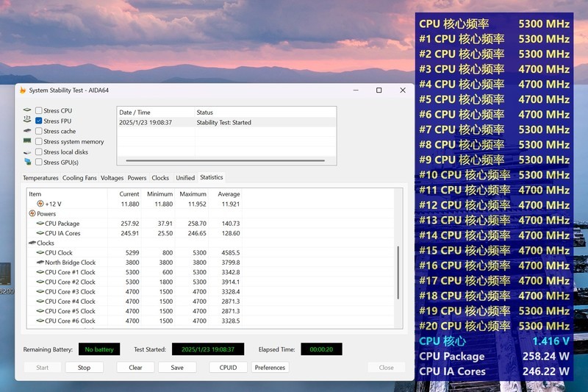Click the Preferences button

coord(270,368)
